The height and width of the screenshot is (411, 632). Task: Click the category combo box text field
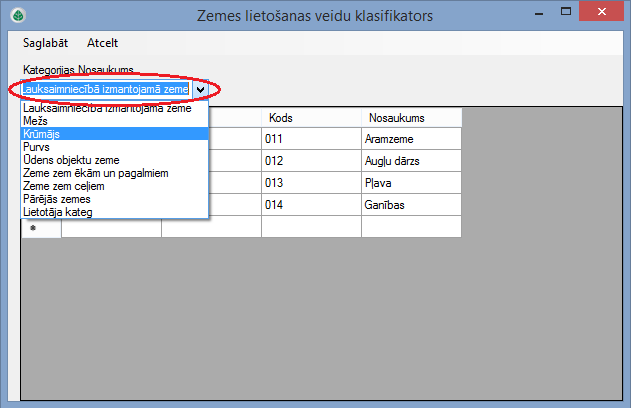click(106, 89)
